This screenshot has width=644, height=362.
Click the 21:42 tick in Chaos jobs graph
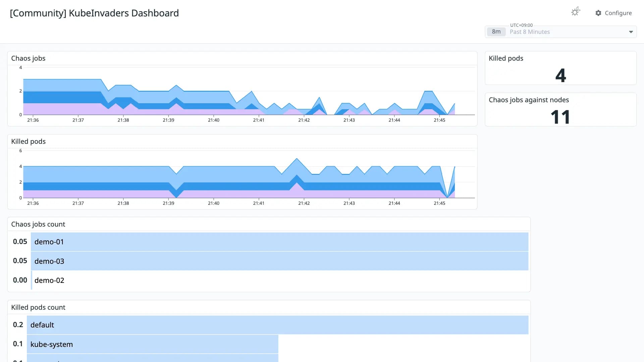[304, 120]
